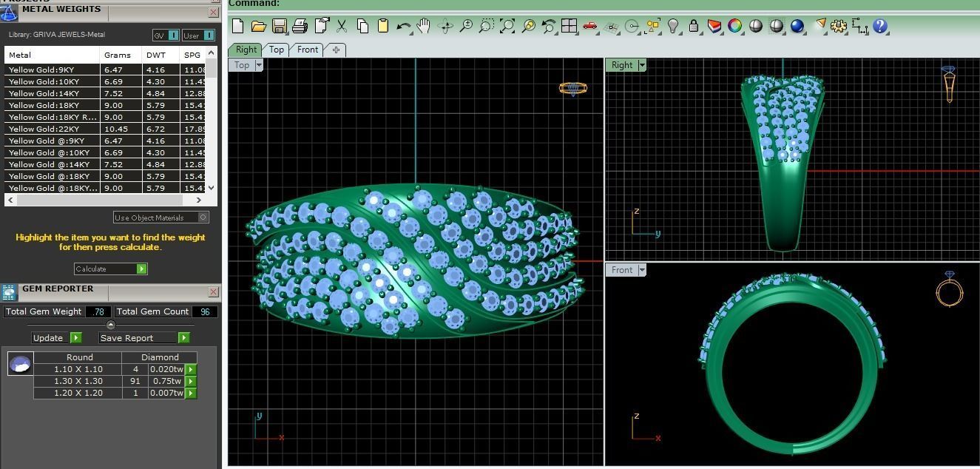Select the Rotate view tool
980x469 pixels.
click(445, 26)
